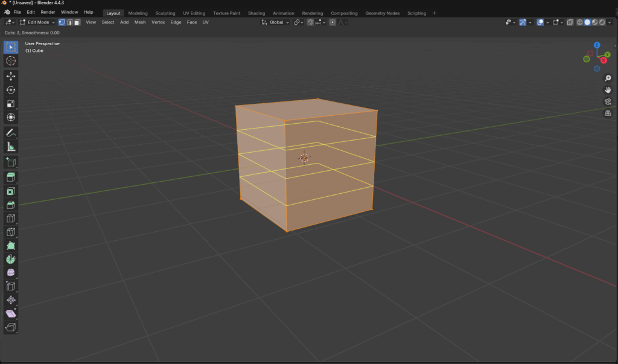
Task: Open the mesh edit mode options dropdown
Action: [558, 22]
